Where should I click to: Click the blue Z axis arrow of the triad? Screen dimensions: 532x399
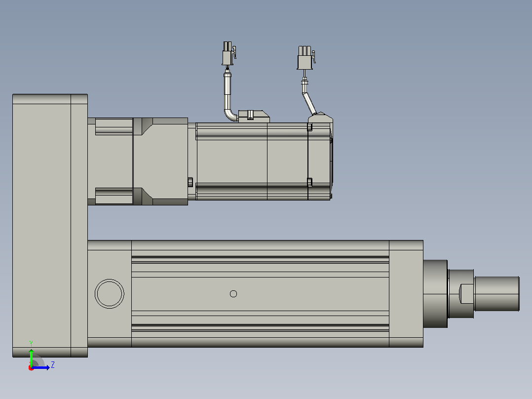click(x=40, y=367)
